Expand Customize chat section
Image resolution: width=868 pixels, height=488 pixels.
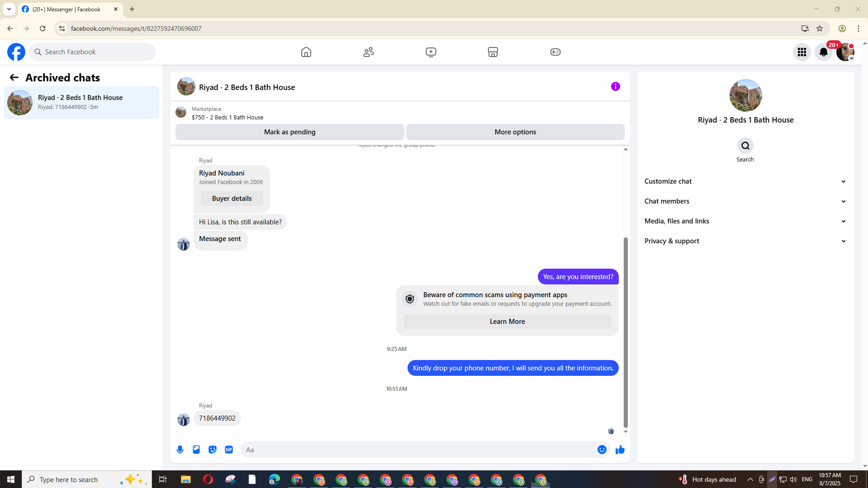(745, 181)
